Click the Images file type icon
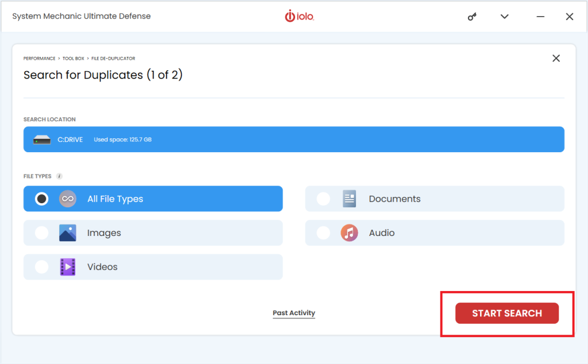The height and width of the screenshot is (364, 588). (x=67, y=233)
